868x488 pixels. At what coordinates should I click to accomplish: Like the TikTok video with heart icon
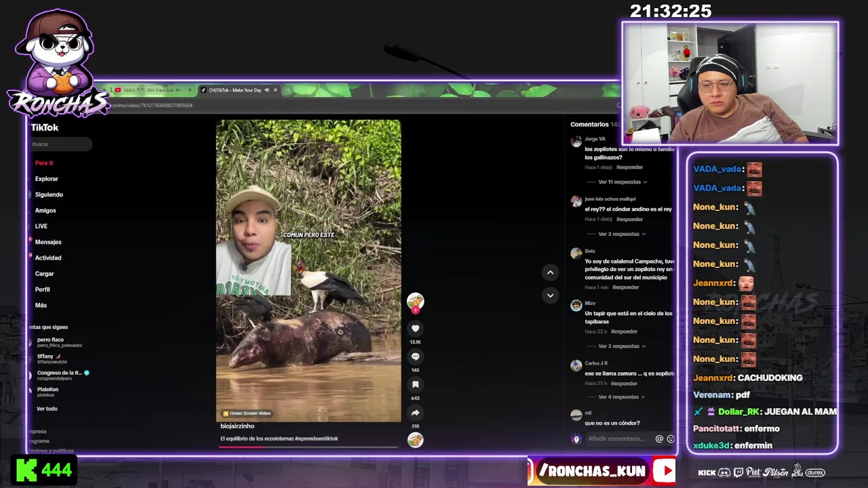coord(416,329)
